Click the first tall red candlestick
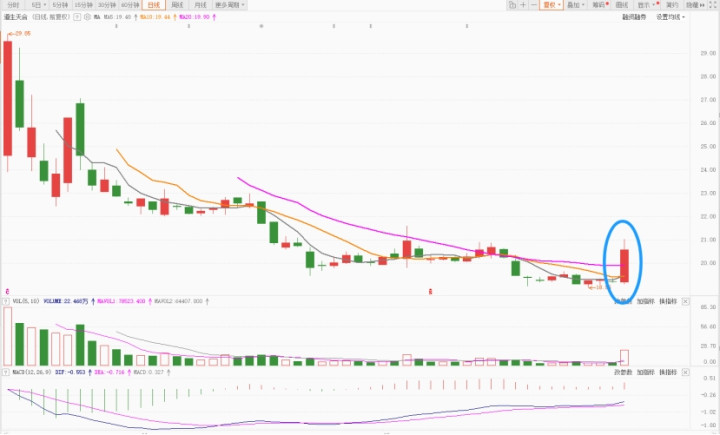This screenshot has height=435, width=720. pyautogui.click(x=7, y=98)
